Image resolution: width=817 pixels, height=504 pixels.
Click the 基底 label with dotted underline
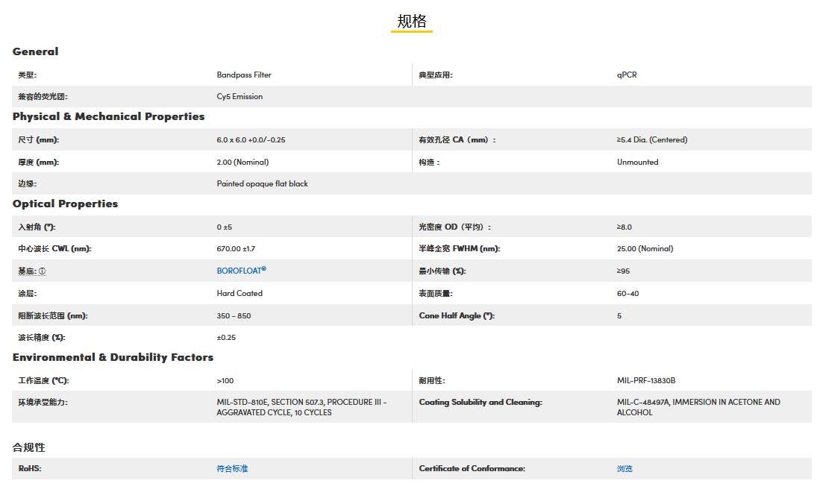pyautogui.click(x=27, y=271)
